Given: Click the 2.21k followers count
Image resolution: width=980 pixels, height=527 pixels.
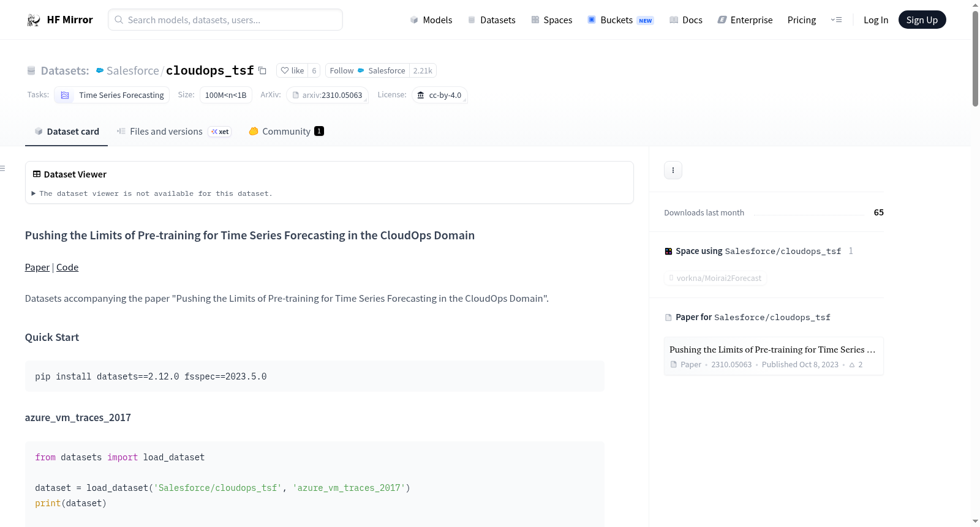Looking at the screenshot, I should (x=423, y=70).
